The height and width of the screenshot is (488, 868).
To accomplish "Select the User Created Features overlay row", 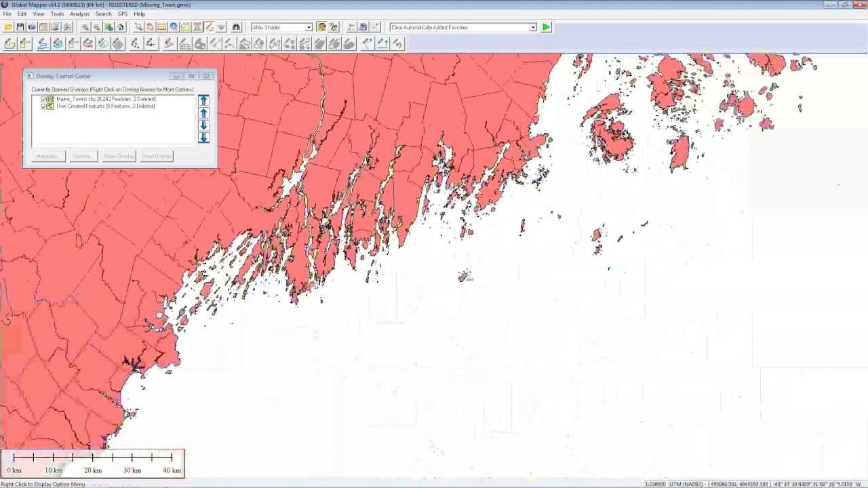I will (105, 106).
